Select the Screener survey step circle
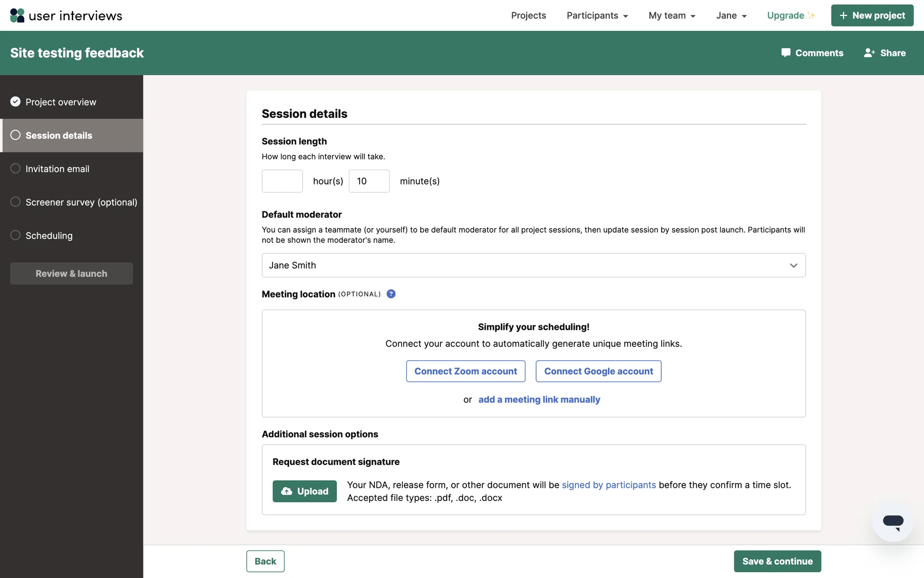This screenshot has height=578, width=924. click(15, 202)
